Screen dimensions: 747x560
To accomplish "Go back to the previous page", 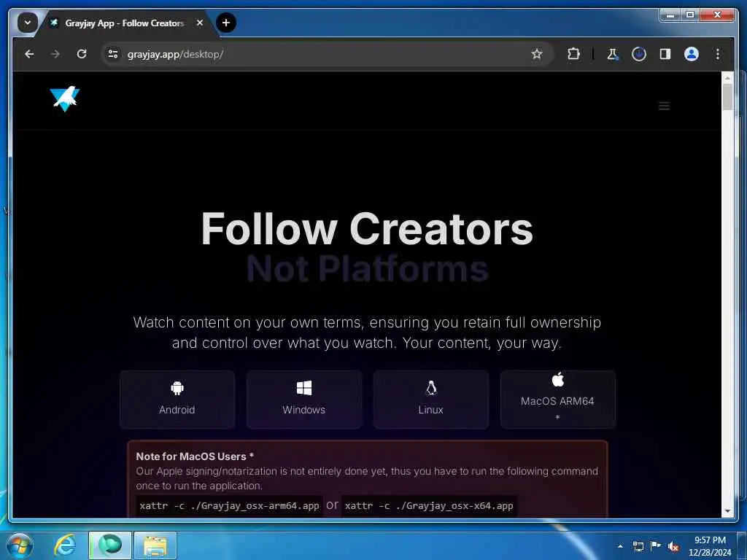I will click(x=29, y=54).
